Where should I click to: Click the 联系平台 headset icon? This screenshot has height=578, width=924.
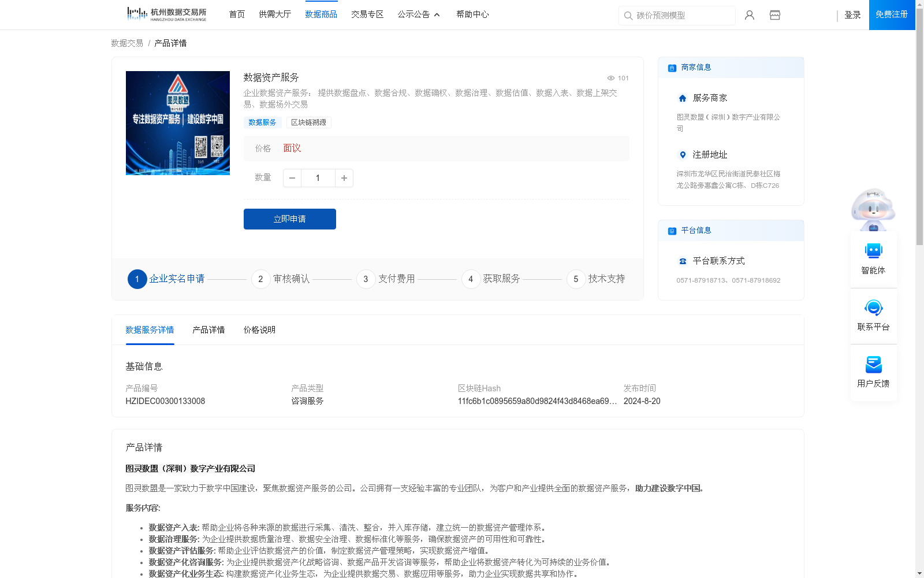874,307
